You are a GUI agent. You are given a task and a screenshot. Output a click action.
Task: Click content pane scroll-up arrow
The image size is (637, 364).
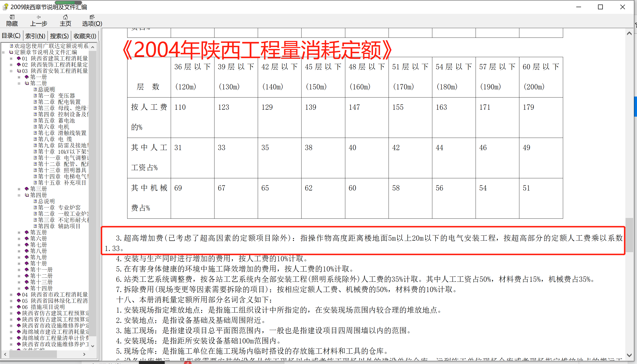pos(629,33)
